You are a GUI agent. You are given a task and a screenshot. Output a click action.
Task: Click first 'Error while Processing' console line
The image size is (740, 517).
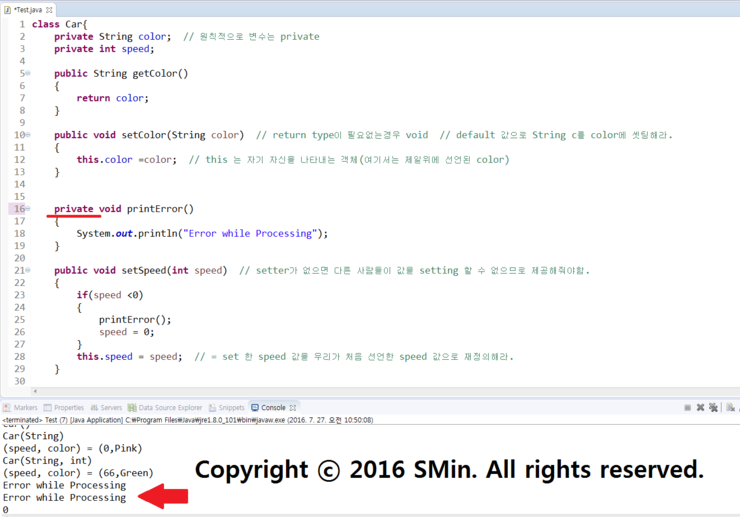click(64, 485)
